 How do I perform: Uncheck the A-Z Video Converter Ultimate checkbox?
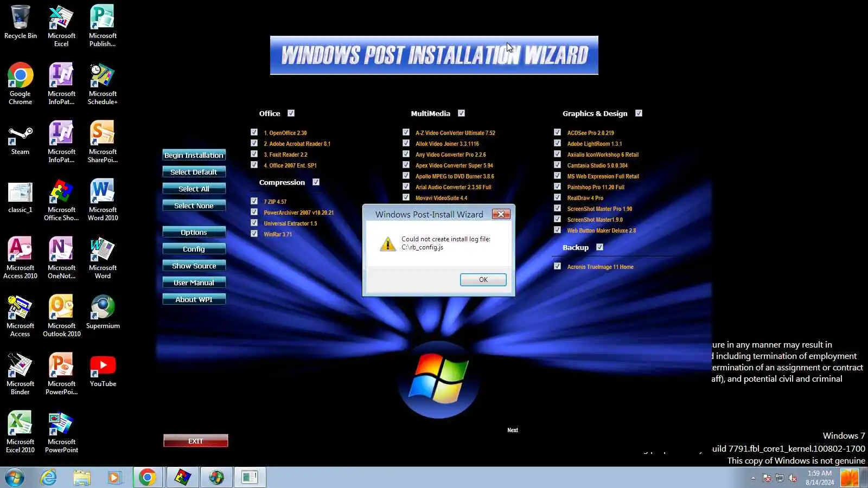point(406,132)
